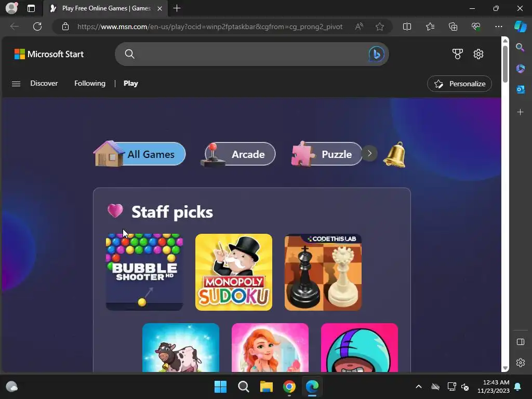Screen dimensions: 532x399
Task: Go back to the previous page
Action: coord(14,26)
